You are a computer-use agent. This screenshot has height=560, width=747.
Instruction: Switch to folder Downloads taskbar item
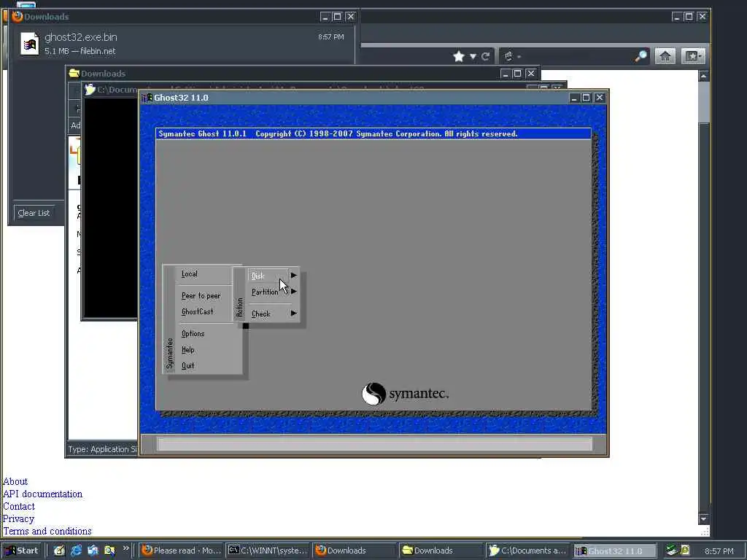click(x=441, y=551)
